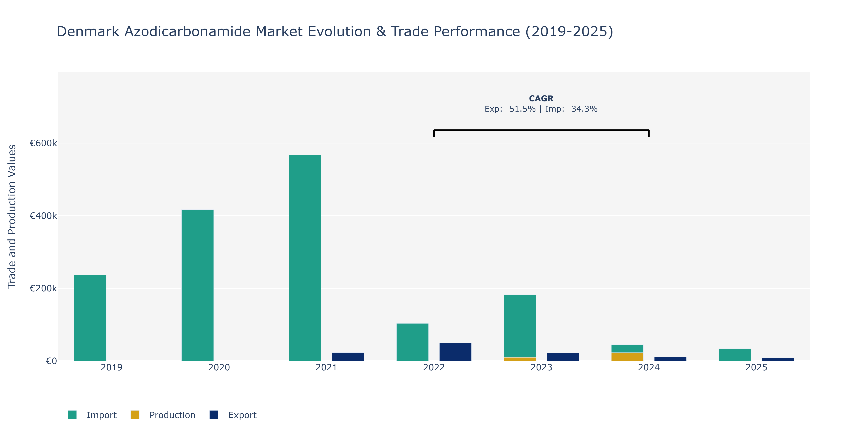
Task: Toggle the Production legend entry
Action: 163,415
